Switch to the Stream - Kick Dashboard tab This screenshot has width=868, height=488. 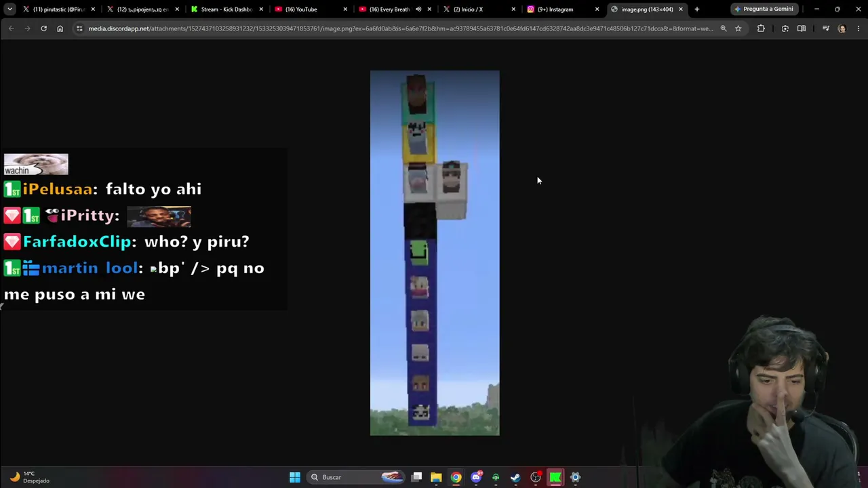click(226, 9)
